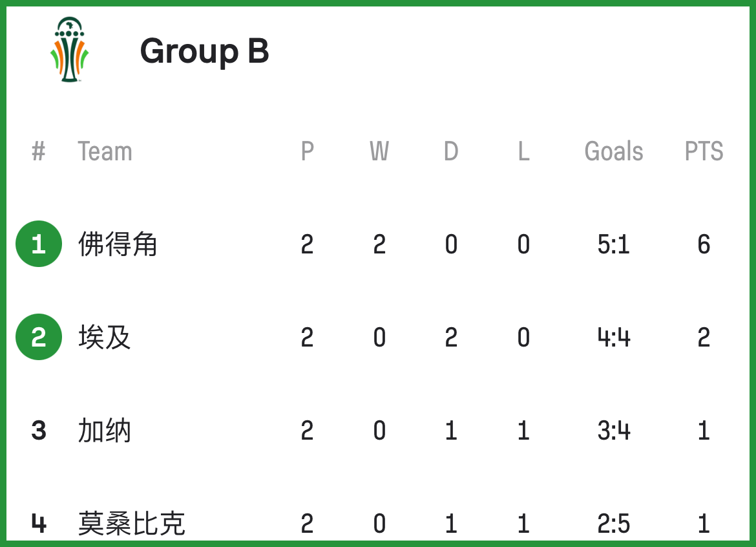Click the green rank 1 badge
This screenshot has height=547, width=756.
39,244
